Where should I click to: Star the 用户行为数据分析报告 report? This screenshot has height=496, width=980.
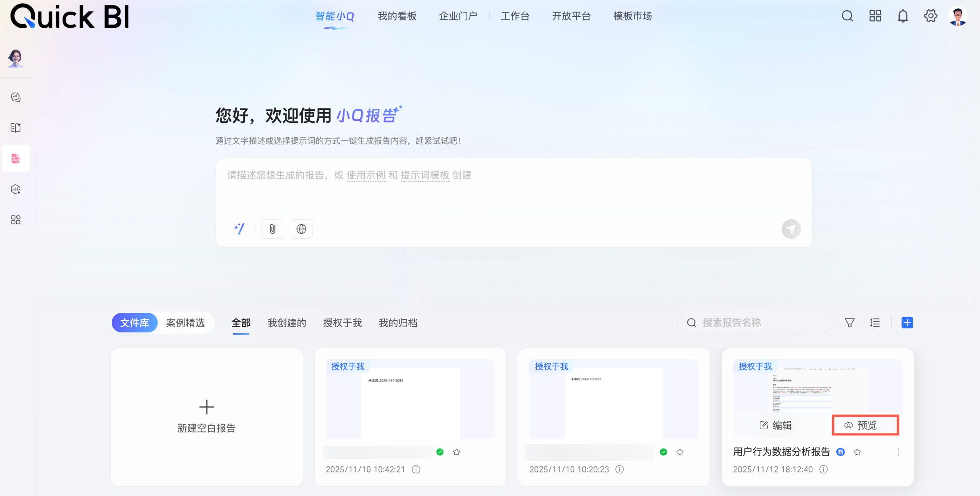857,452
